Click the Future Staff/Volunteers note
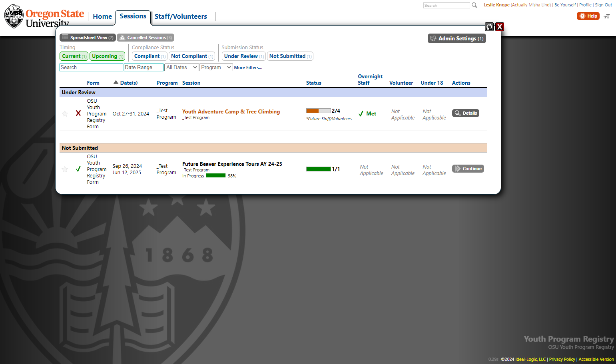 point(329,119)
